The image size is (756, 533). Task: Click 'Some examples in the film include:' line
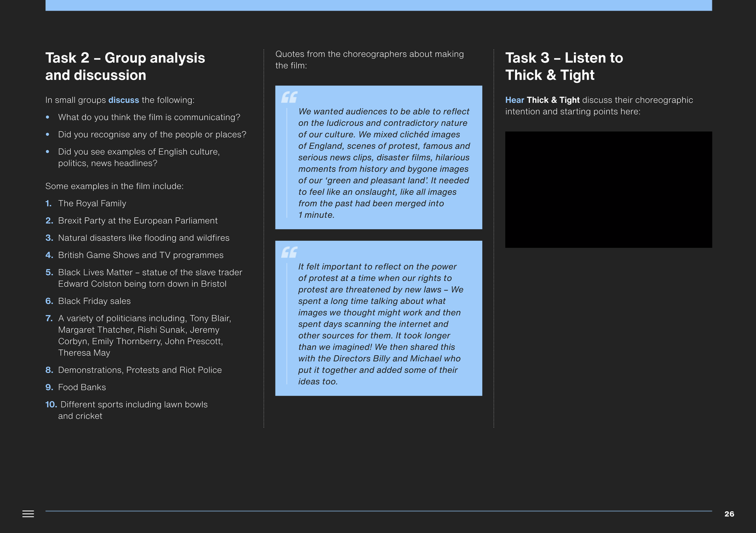(x=114, y=186)
